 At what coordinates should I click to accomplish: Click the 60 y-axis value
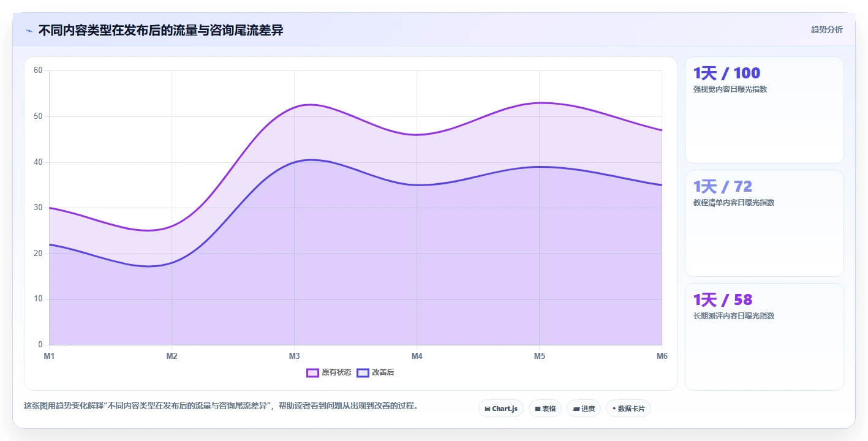click(38, 70)
